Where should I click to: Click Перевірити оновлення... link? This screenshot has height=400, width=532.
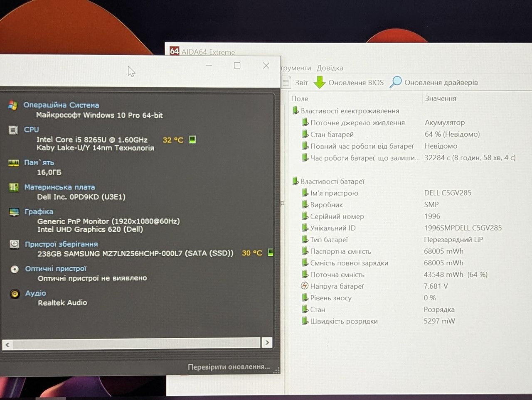pyautogui.click(x=229, y=367)
